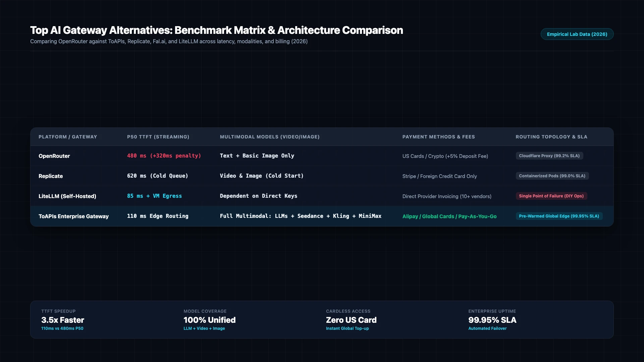
Task: Click the Platform / Gateway column header
Action: [68, 137]
